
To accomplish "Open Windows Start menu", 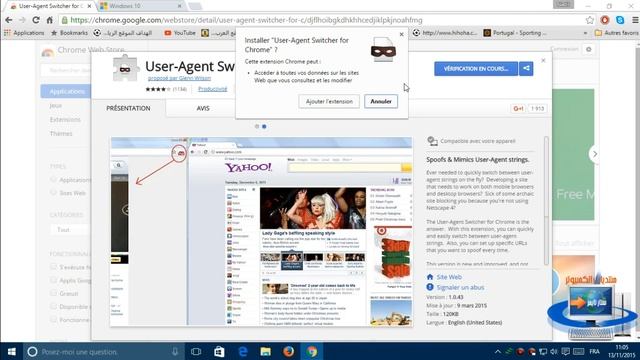I will pos(11,351).
